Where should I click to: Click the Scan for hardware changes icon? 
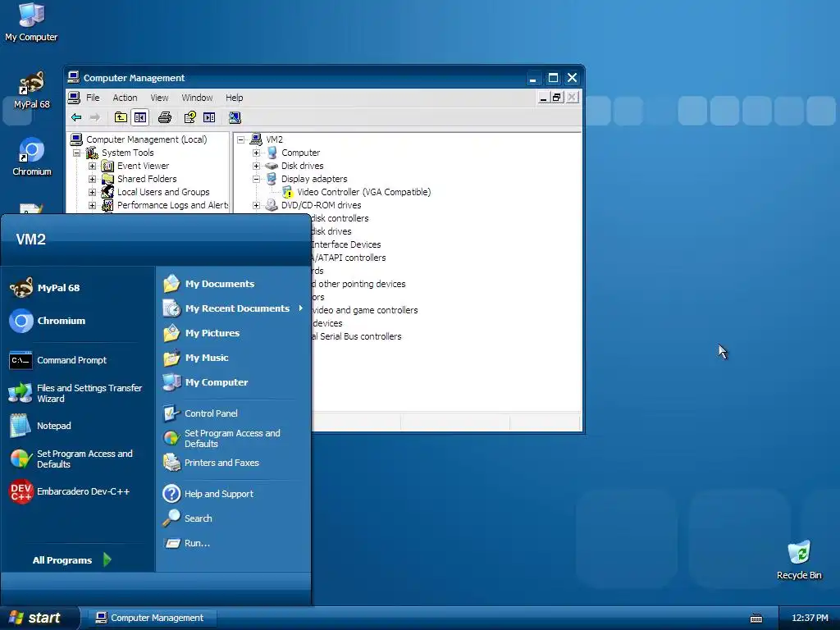pos(235,117)
